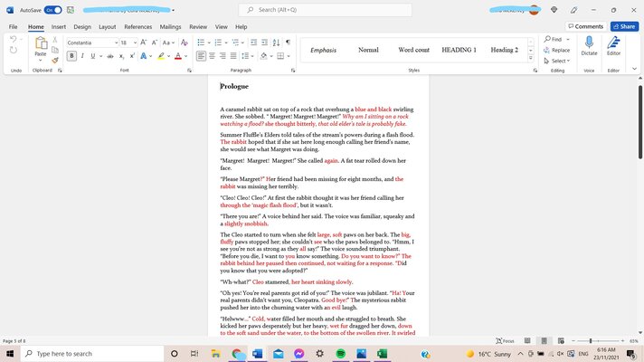
Task: Decrease font size with shrink icon
Action: click(155, 43)
